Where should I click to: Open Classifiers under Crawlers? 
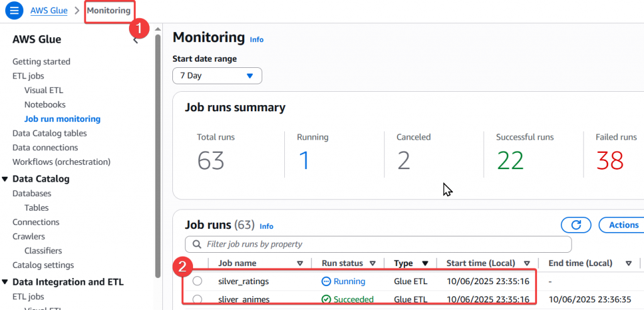coord(43,250)
